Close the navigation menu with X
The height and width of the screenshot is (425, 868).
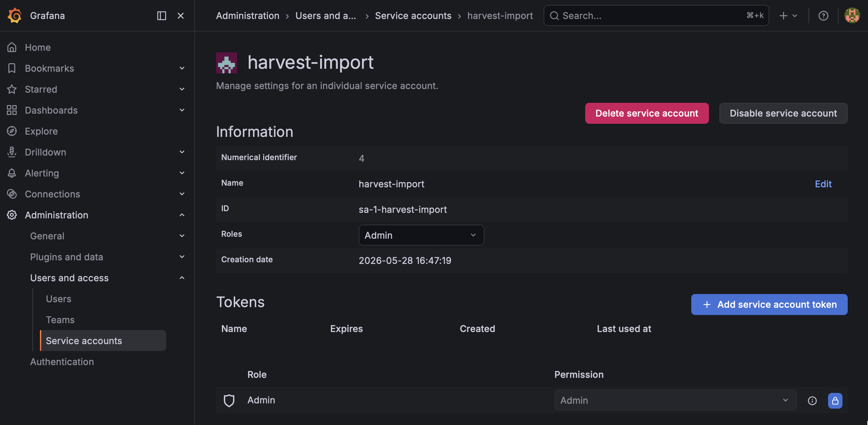coord(181,15)
